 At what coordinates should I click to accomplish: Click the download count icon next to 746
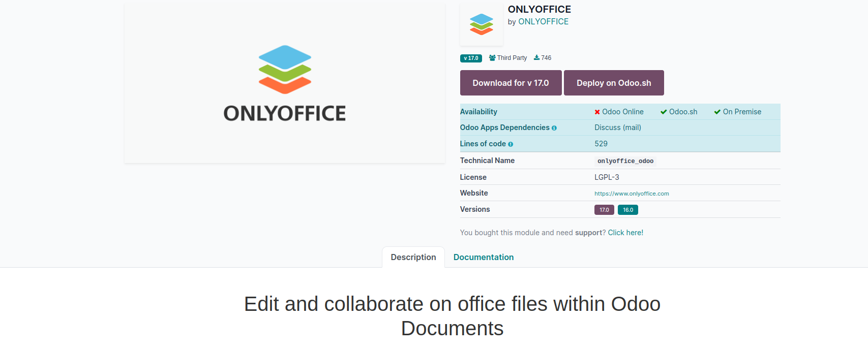coord(536,58)
